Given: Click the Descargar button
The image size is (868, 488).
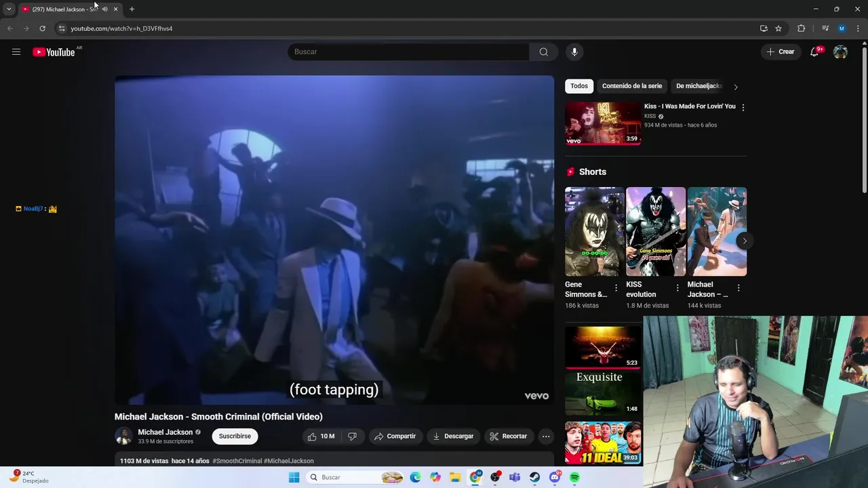Looking at the screenshot, I should [x=453, y=436].
